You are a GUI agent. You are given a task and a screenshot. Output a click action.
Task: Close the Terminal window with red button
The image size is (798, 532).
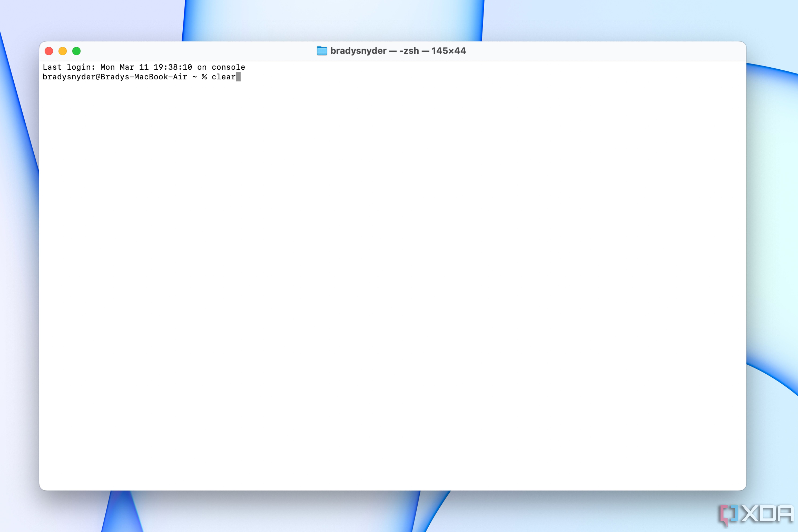click(49, 51)
